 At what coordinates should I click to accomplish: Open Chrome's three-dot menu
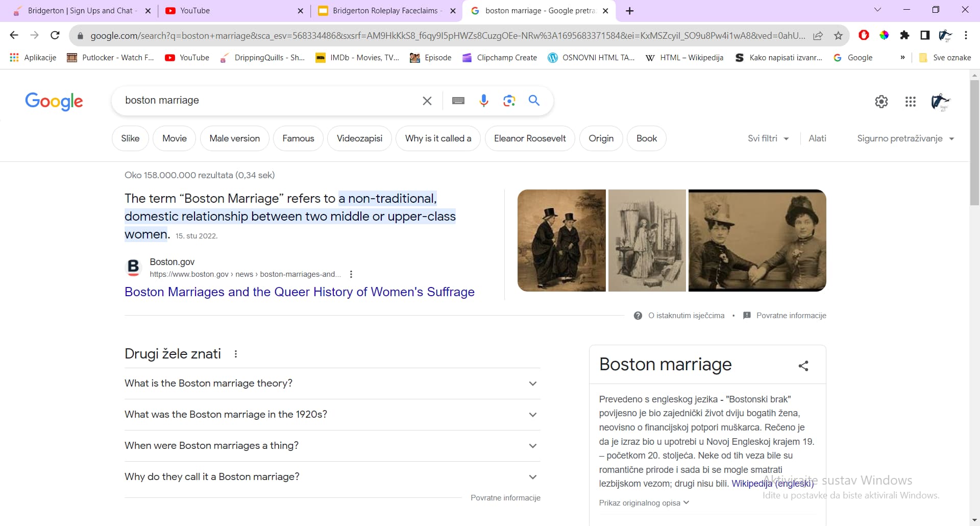966,35
